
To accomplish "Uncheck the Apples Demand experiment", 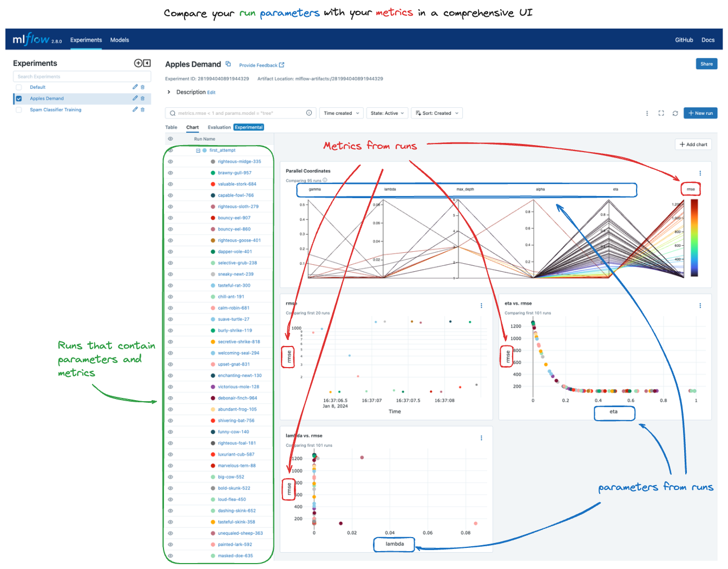I will pos(18,99).
